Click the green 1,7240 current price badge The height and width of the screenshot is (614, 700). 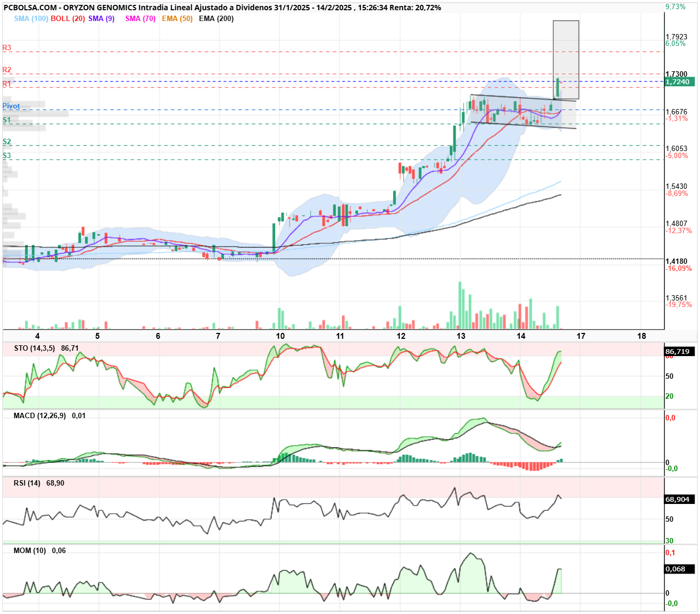coord(680,81)
